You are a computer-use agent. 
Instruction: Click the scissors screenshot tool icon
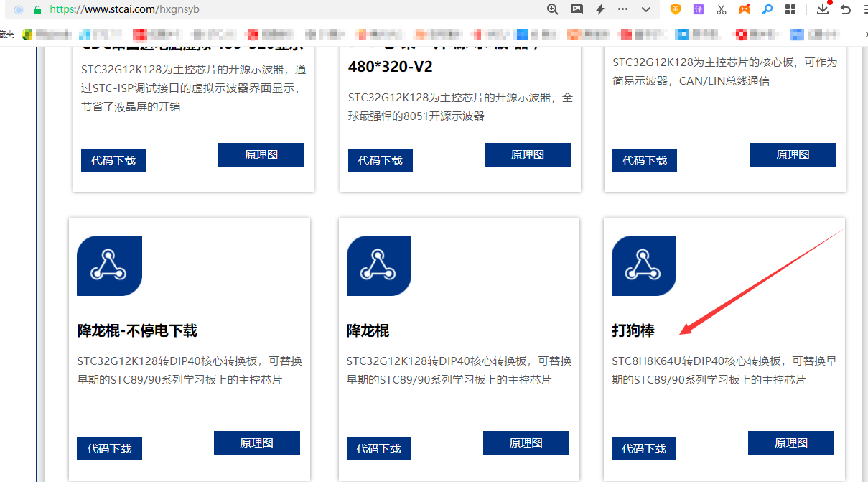coord(722,9)
